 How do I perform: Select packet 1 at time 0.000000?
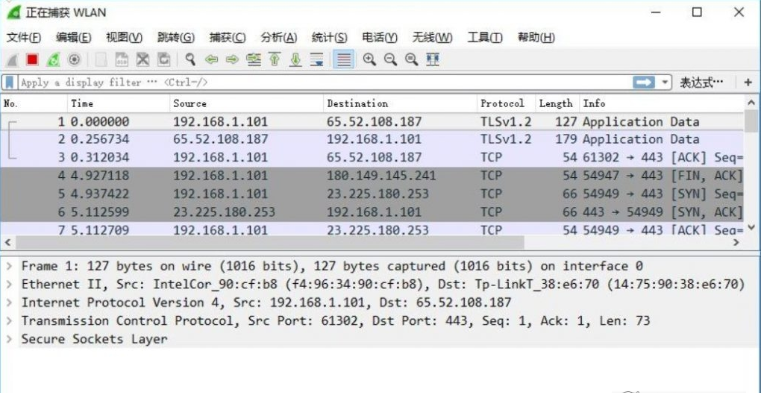coord(373,122)
